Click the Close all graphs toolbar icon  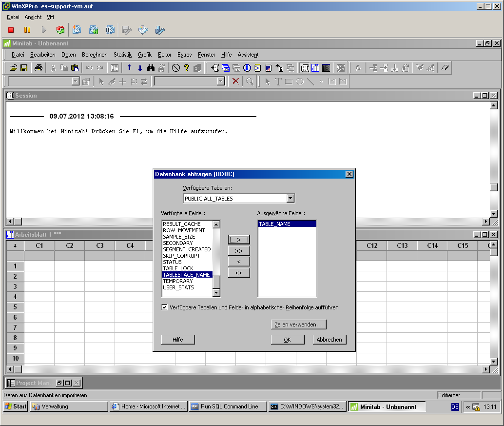[341, 68]
